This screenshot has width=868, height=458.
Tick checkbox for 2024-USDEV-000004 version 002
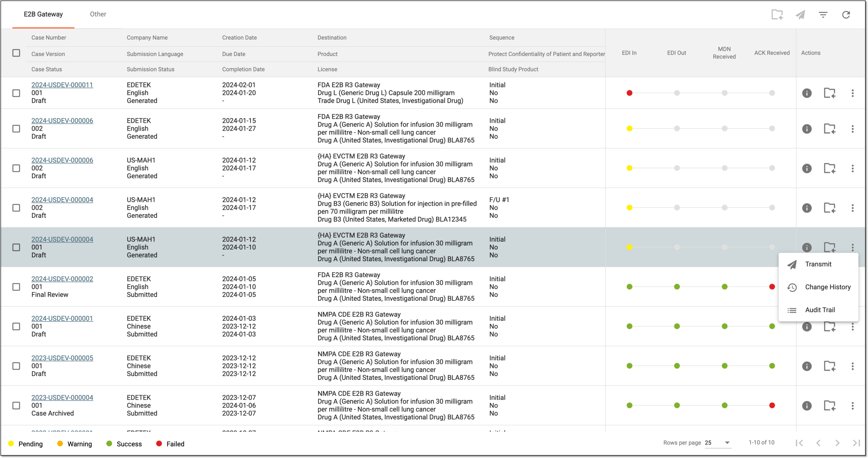pyautogui.click(x=16, y=208)
